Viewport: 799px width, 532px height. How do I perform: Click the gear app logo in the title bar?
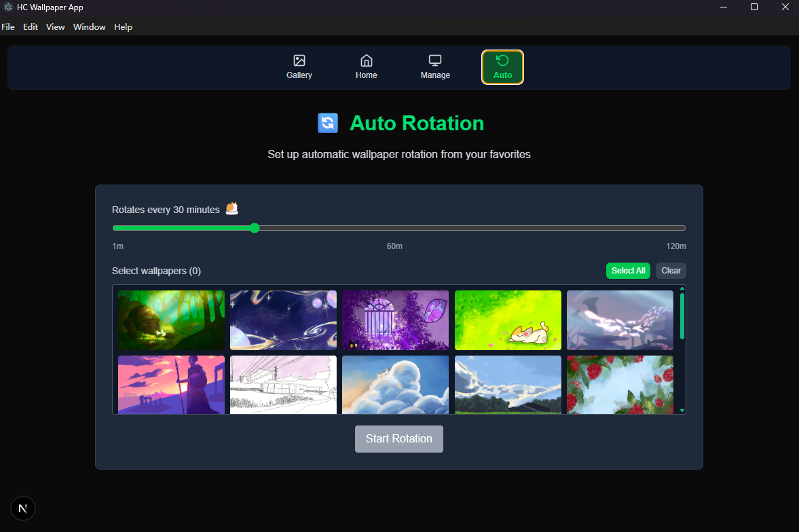(7, 7)
